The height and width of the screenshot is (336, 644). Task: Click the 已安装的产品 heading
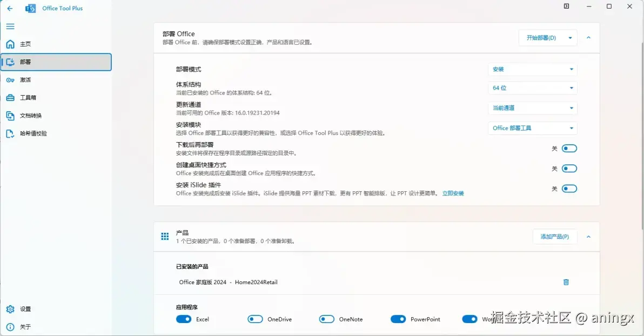coord(192,266)
